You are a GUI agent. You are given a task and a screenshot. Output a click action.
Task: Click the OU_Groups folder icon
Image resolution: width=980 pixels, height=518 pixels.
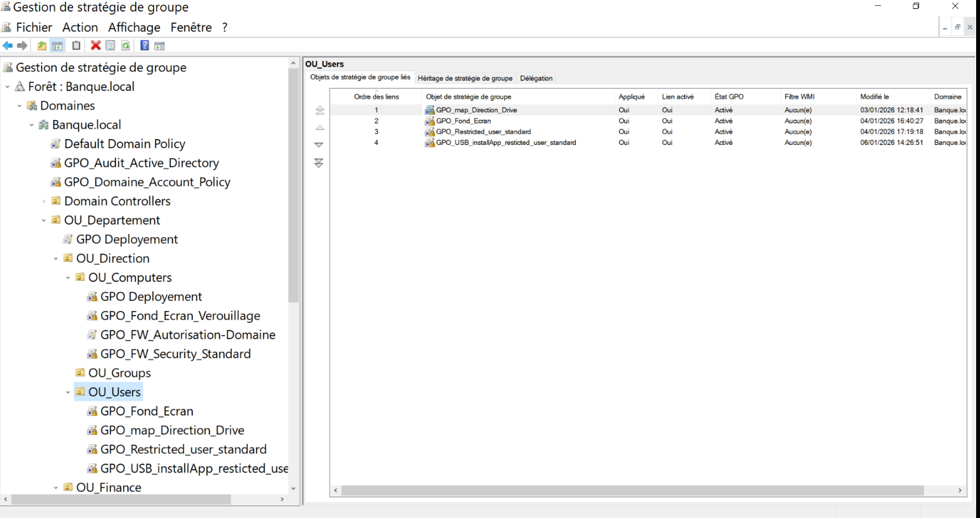tap(80, 372)
